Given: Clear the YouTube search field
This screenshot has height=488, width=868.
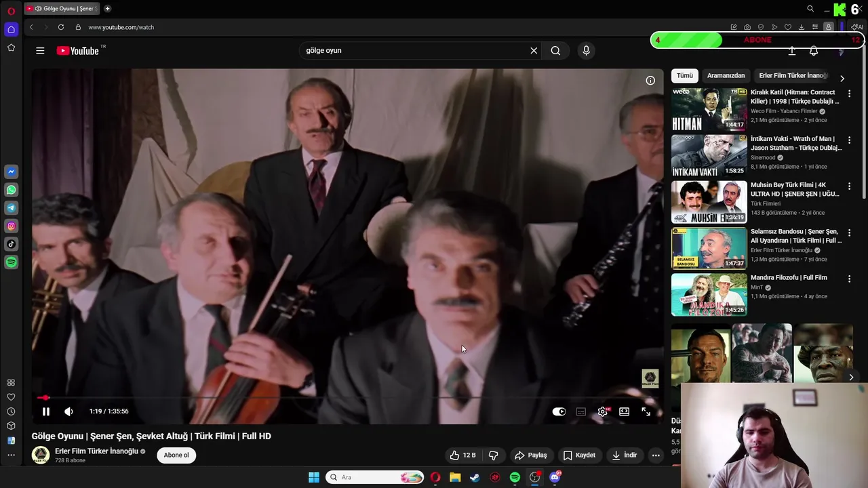Looking at the screenshot, I should pyautogui.click(x=534, y=50).
